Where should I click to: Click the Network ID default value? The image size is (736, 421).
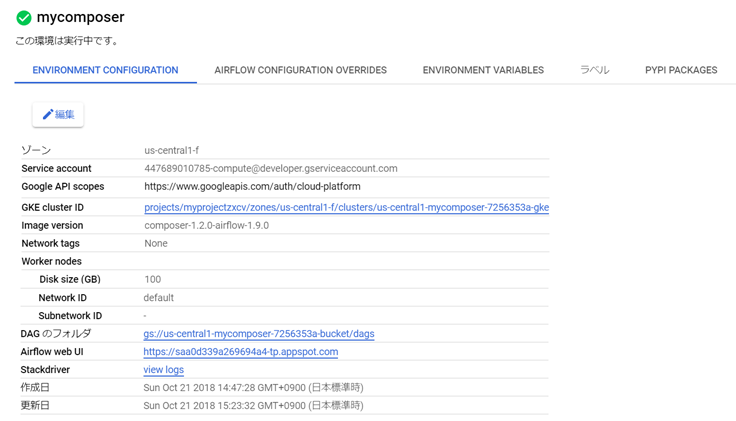click(x=159, y=298)
